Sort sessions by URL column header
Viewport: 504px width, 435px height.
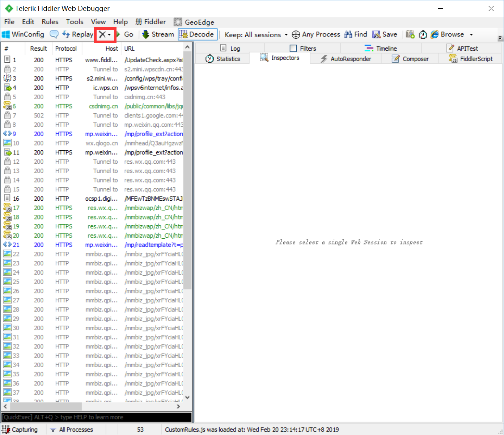pos(152,49)
